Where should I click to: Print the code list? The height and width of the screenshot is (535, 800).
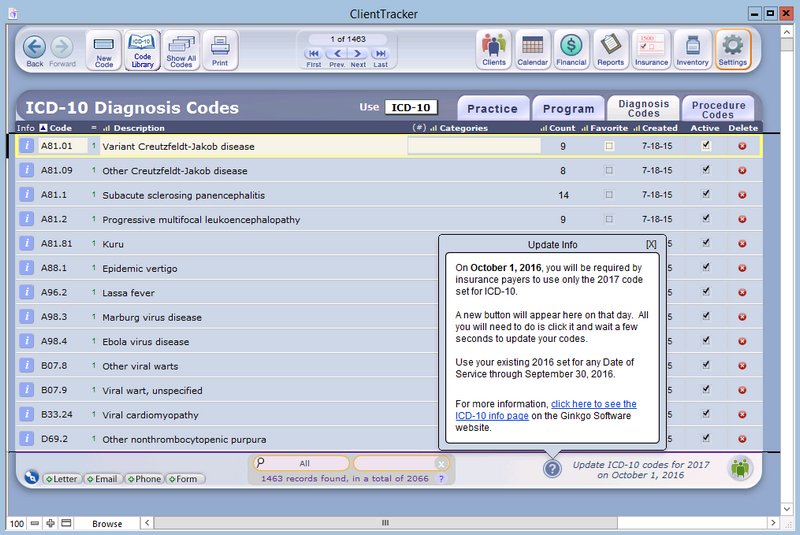220,49
